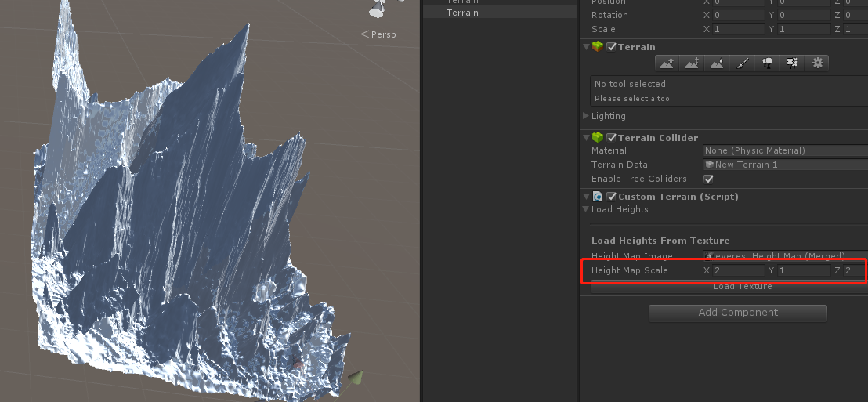This screenshot has height=402, width=868.
Task: Click the Material None (Physic Material) field
Action: pyautogui.click(x=786, y=150)
